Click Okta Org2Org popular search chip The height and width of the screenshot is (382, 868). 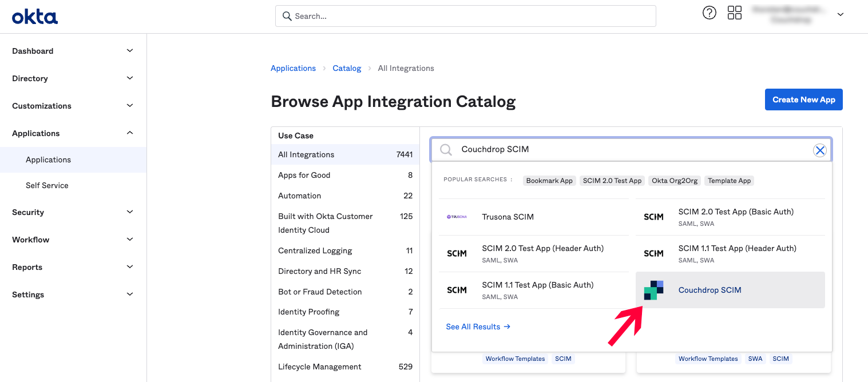coord(675,181)
